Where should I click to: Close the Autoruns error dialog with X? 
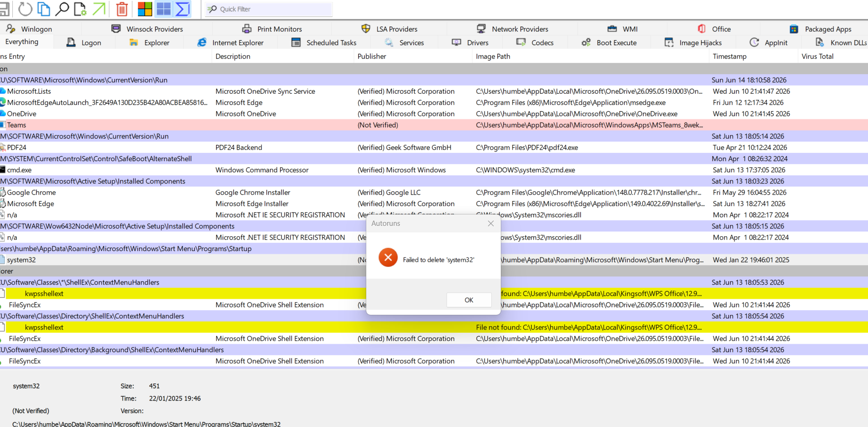click(x=491, y=223)
